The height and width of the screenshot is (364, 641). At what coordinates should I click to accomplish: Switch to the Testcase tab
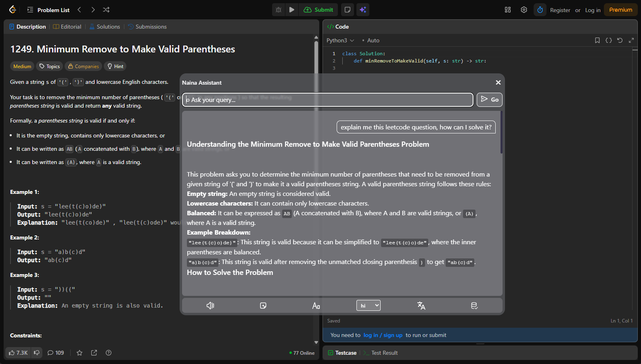click(x=342, y=353)
